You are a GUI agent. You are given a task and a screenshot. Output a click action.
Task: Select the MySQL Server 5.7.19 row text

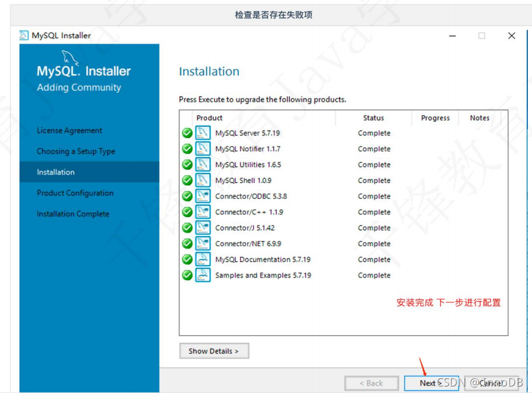[248, 133]
